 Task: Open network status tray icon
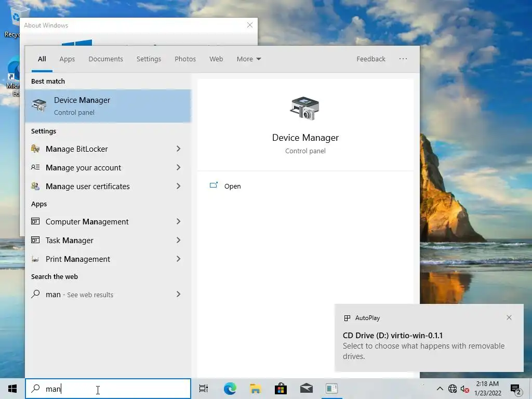(x=453, y=389)
